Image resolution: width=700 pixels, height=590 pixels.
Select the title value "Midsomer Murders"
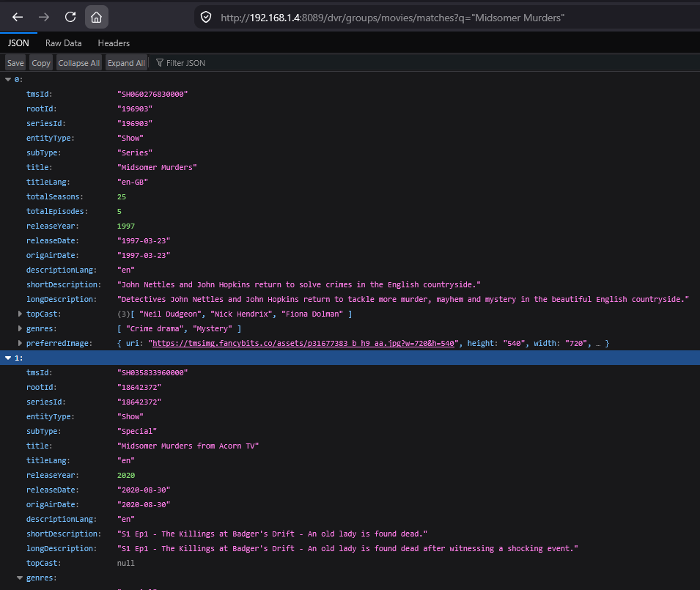[x=157, y=167]
